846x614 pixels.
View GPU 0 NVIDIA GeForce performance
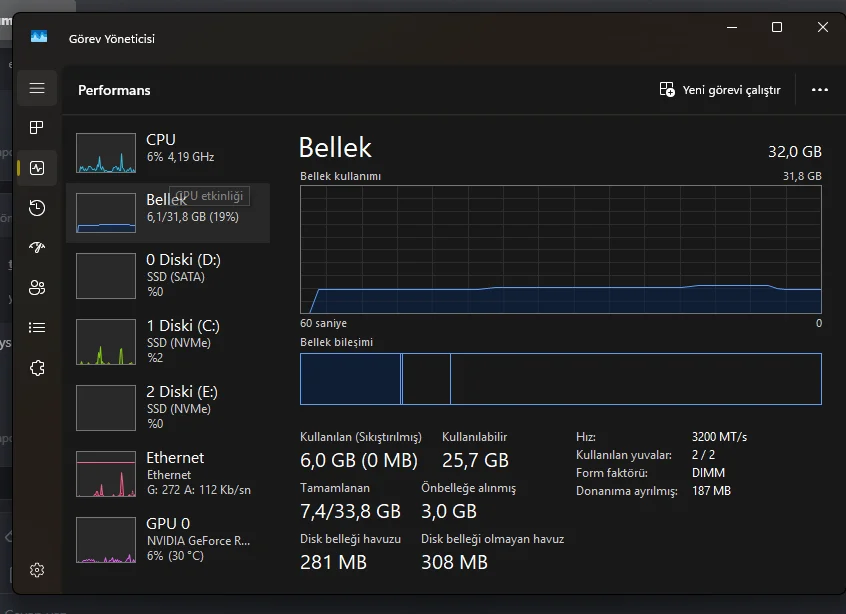click(x=167, y=539)
